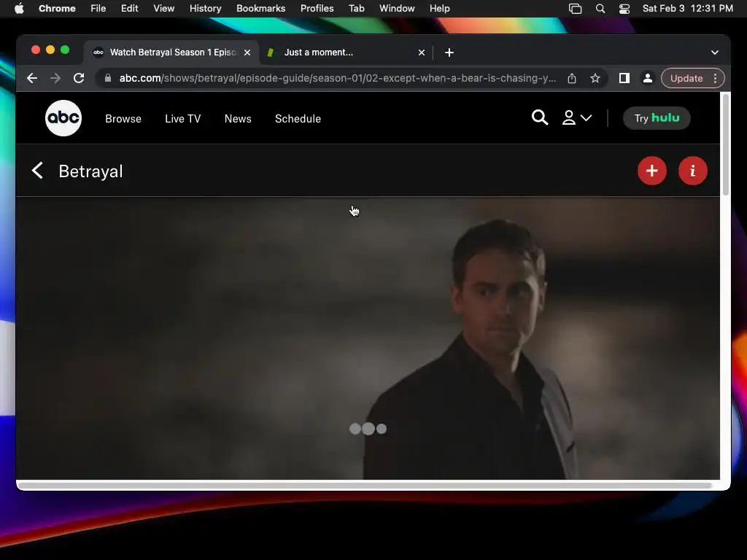This screenshot has width=747, height=560.
Task: View site security lock info
Action: [x=108, y=78]
